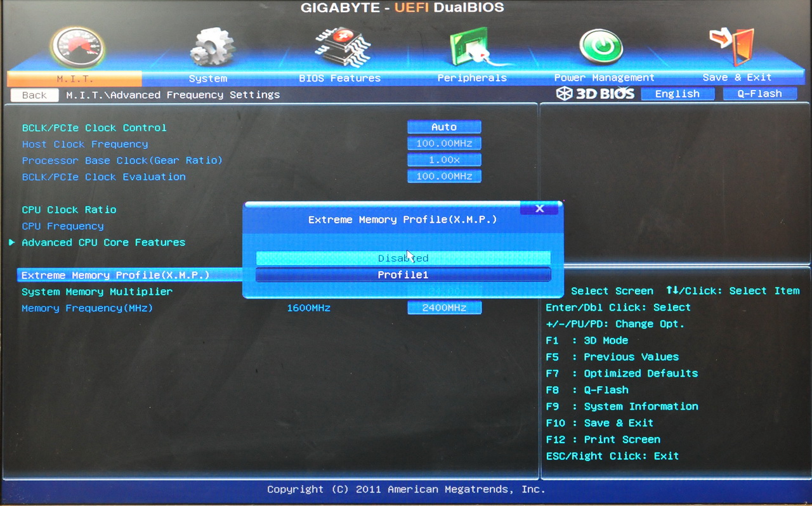Viewport: 812px width, 506px height.
Task: Click the Power Management green button icon
Action: click(x=601, y=47)
